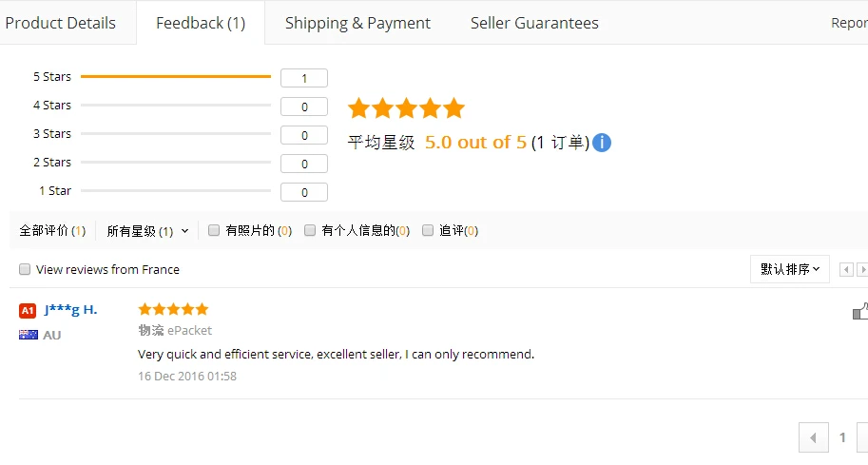Click small left arrow beside sort dropdown
The width and height of the screenshot is (868, 465).
click(846, 270)
